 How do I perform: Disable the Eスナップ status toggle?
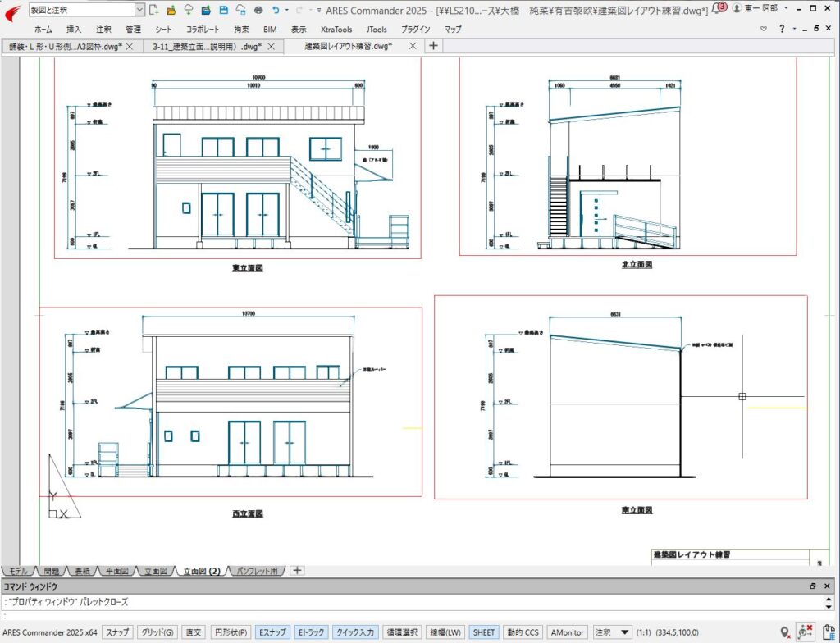[272, 632]
